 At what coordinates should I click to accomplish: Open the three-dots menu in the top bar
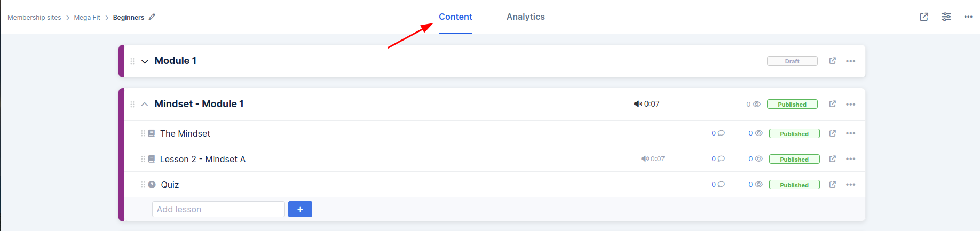click(968, 17)
